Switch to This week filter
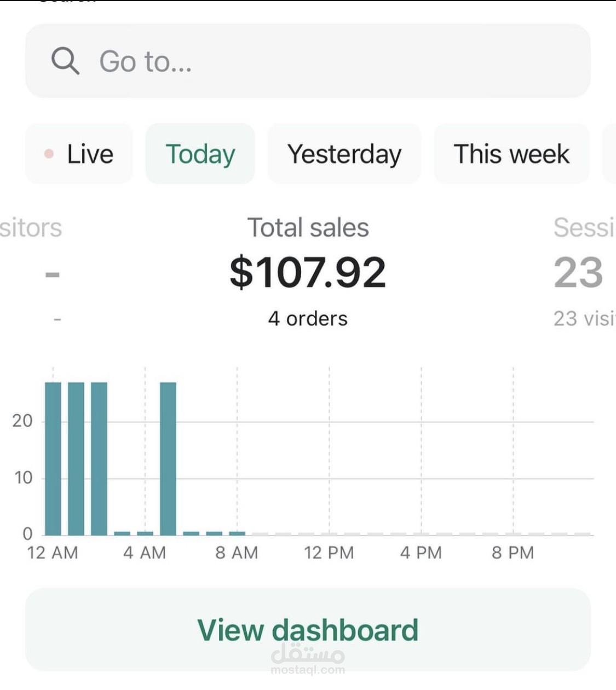The image size is (616, 690). pos(511,154)
